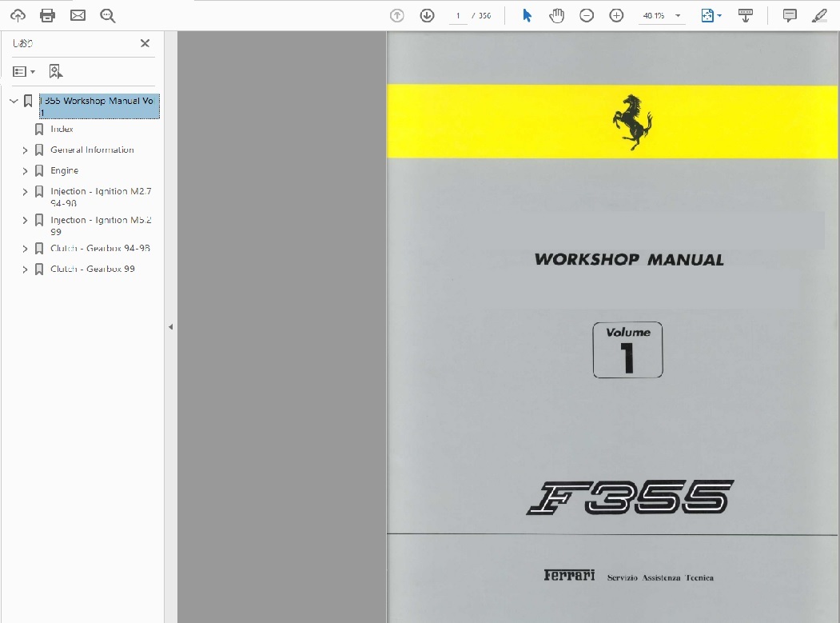Go to next page arrow
Screen dimensions: 840x623
[x=427, y=15]
